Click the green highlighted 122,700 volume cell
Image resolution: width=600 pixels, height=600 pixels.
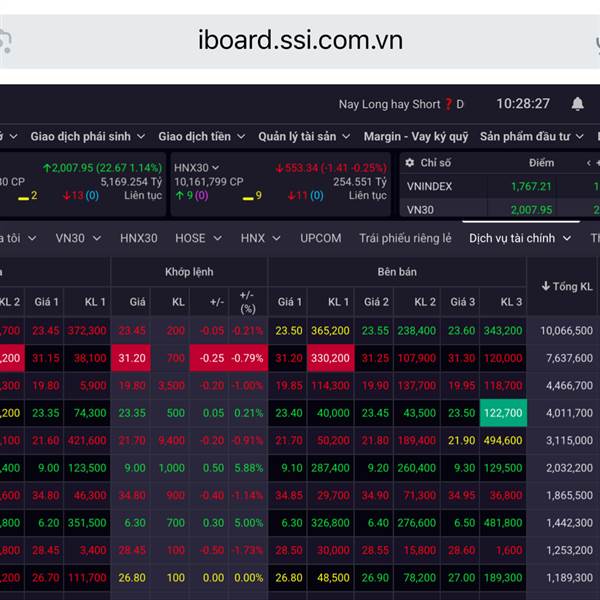(x=501, y=412)
